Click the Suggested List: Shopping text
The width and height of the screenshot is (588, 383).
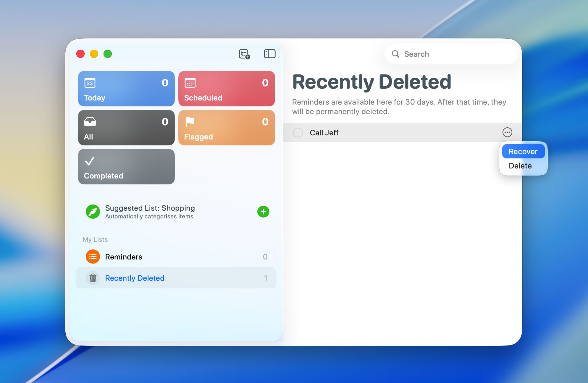[150, 208]
